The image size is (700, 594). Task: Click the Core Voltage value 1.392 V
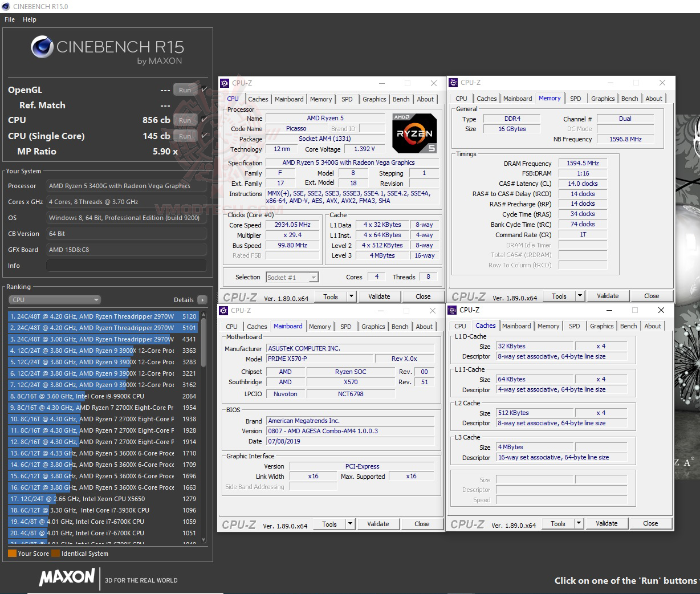click(x=364, y=149)
